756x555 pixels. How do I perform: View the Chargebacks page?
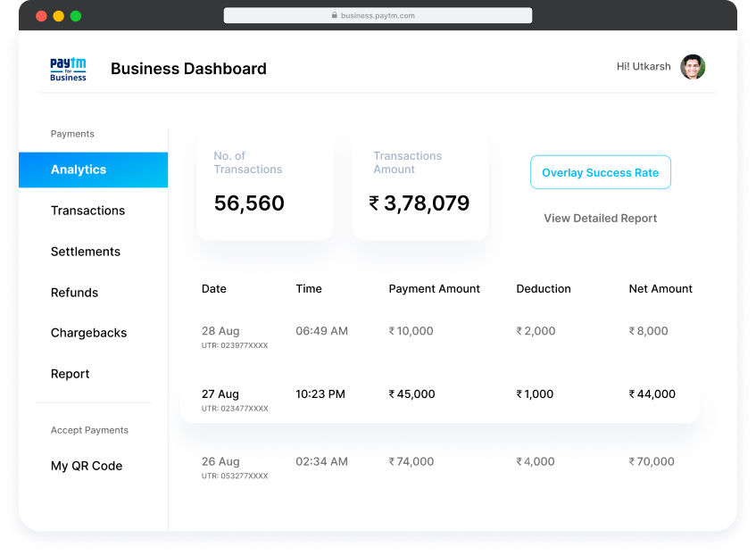[x=88, y=333]
